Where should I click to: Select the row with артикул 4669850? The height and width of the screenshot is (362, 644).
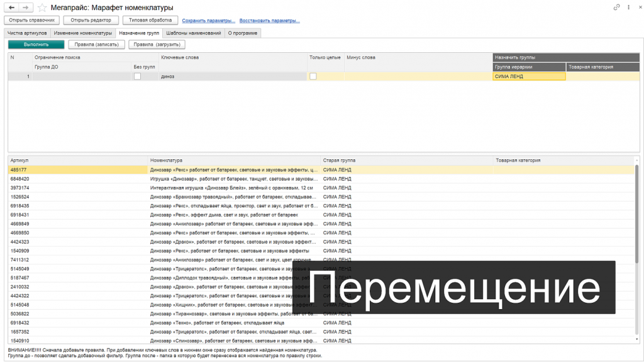[x=321, y=233]
